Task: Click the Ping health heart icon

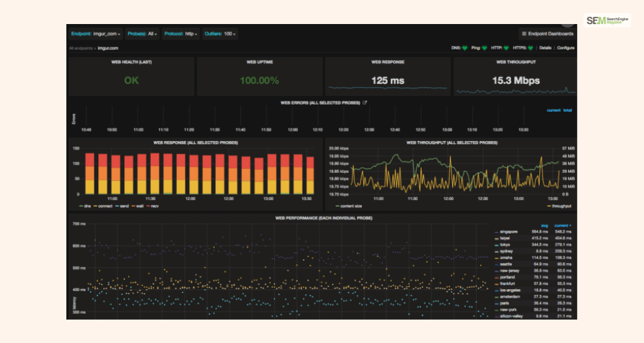Action: point(485,48)
